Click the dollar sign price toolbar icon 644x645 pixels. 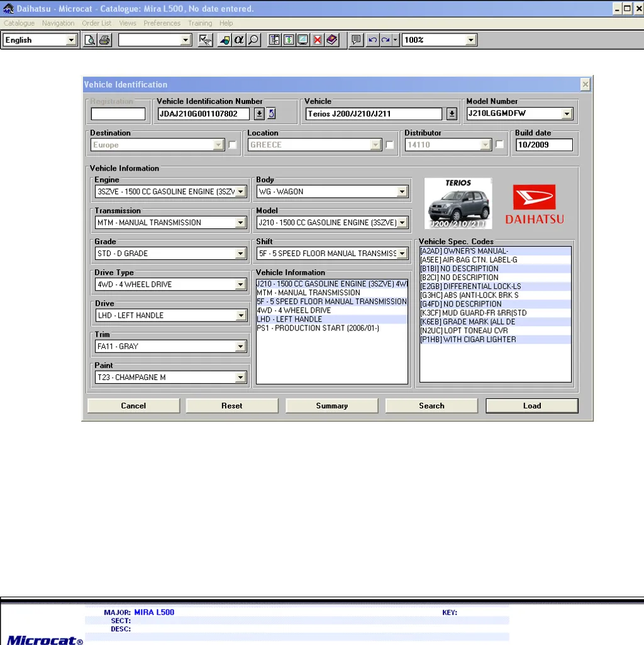point(289,40)
